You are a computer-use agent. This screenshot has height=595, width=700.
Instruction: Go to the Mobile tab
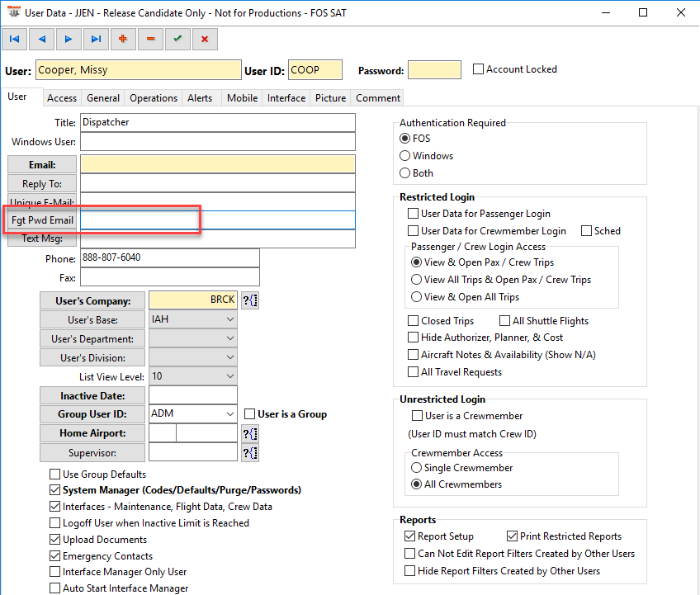coord(243,98)
